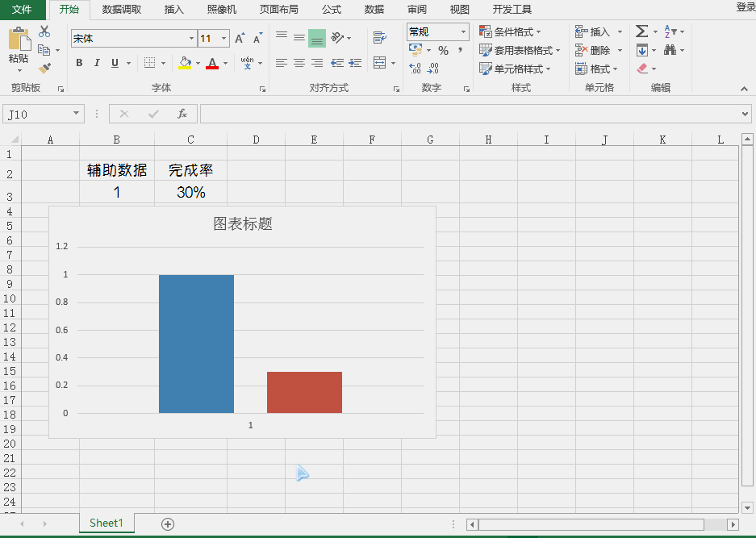The height and width of the screenshot is (538, 756).
Task: Select the AutoSum (Σ) tool
Action: (642, 31)
